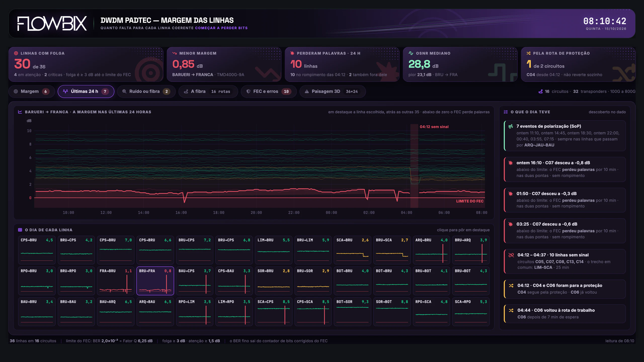Click the 08:10:42 clock display
Image resolution: width=644 pixels, height=362 pixels.
605,21
